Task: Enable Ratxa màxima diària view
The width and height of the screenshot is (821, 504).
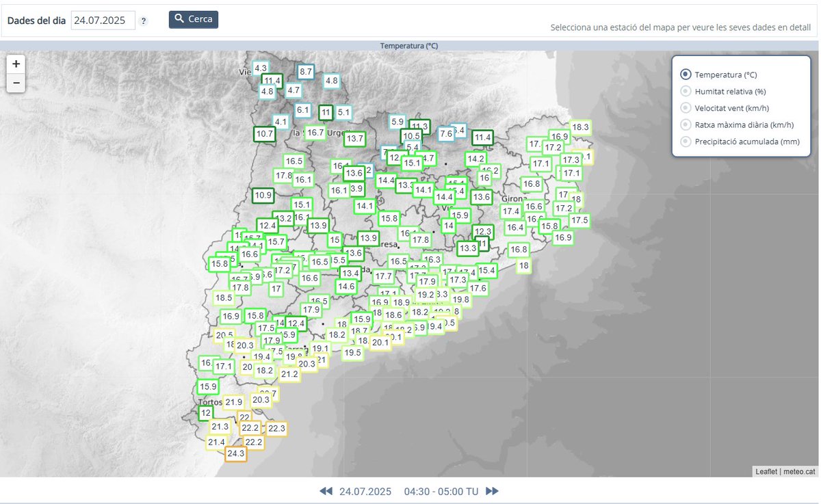Action: (x=684, y=124)
